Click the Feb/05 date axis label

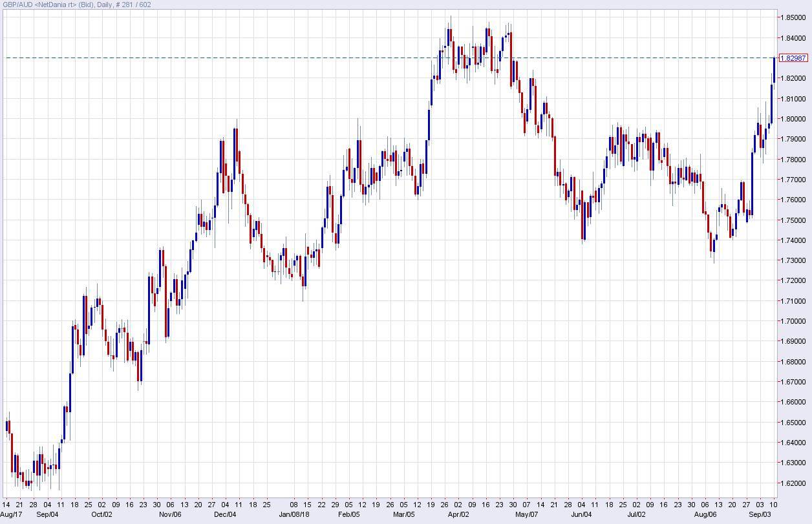(x=349, y=515)
